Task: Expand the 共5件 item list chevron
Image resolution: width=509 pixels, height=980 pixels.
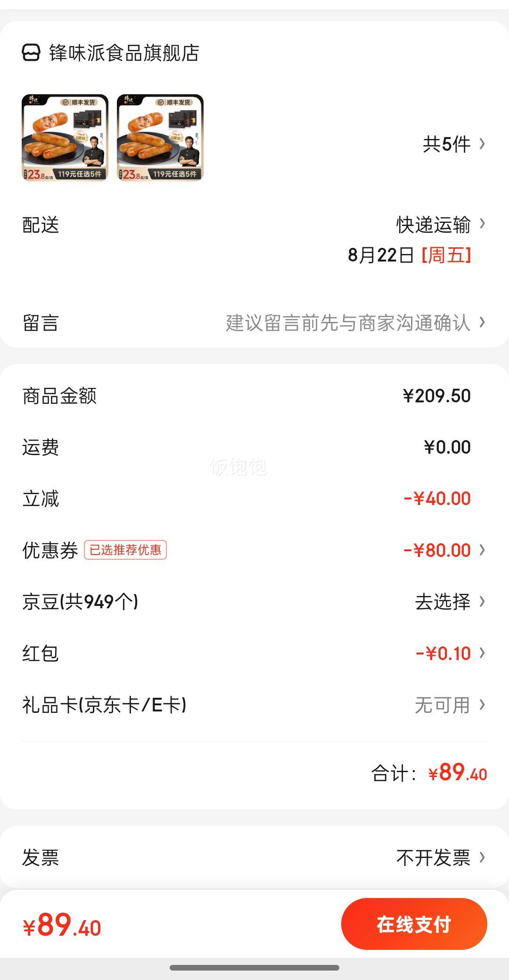Action: 482,144
